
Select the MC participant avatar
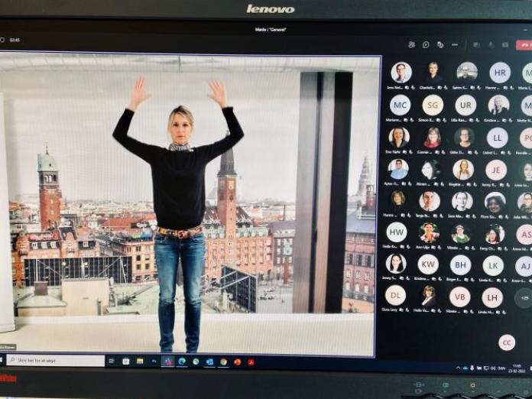[400, 105]
